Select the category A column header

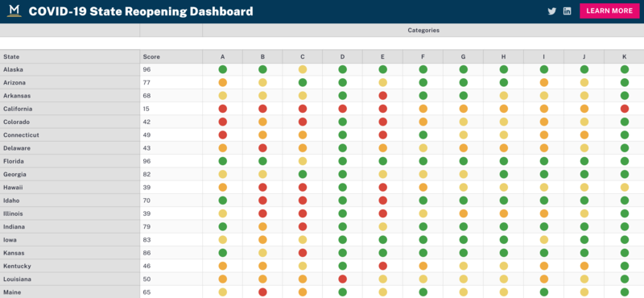tap(223, 56)
